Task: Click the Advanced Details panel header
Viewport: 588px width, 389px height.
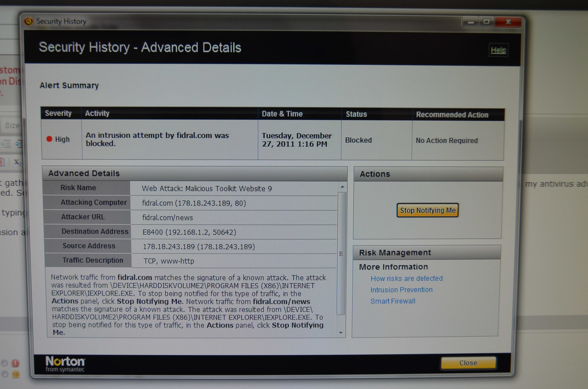Action: point(195,173)
